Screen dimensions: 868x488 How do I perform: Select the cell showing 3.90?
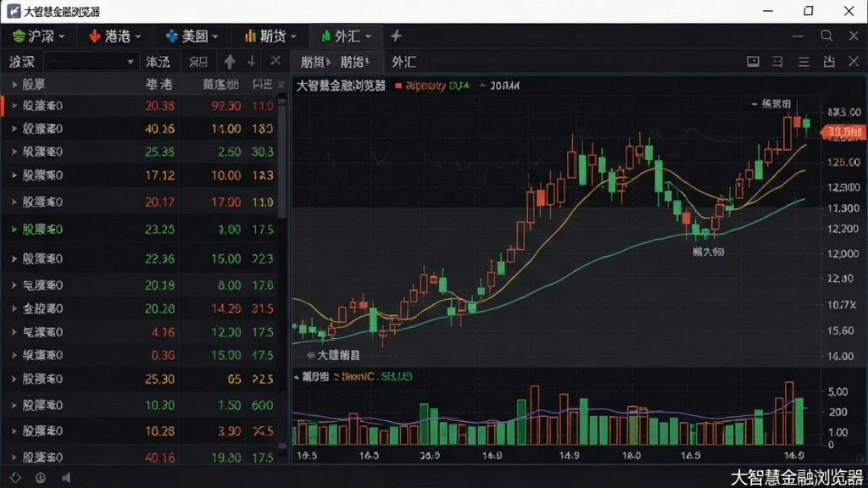(229, 431)
